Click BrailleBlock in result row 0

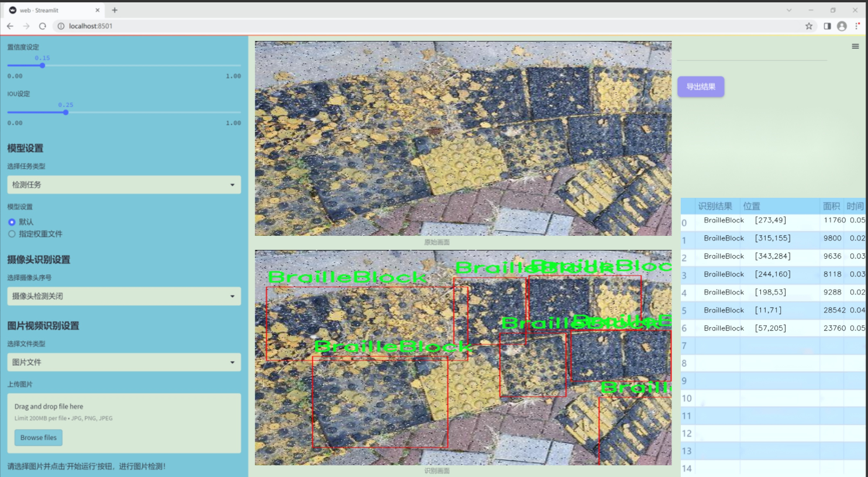click(x=724, y=221)
